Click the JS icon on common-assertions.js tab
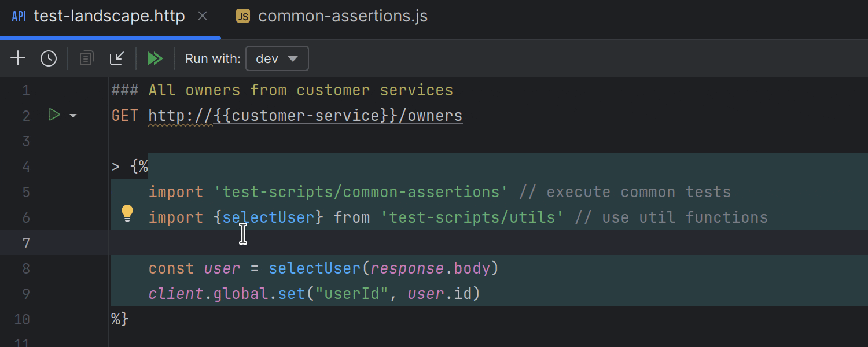The image size is (868, 347). [x=242, y=16]
